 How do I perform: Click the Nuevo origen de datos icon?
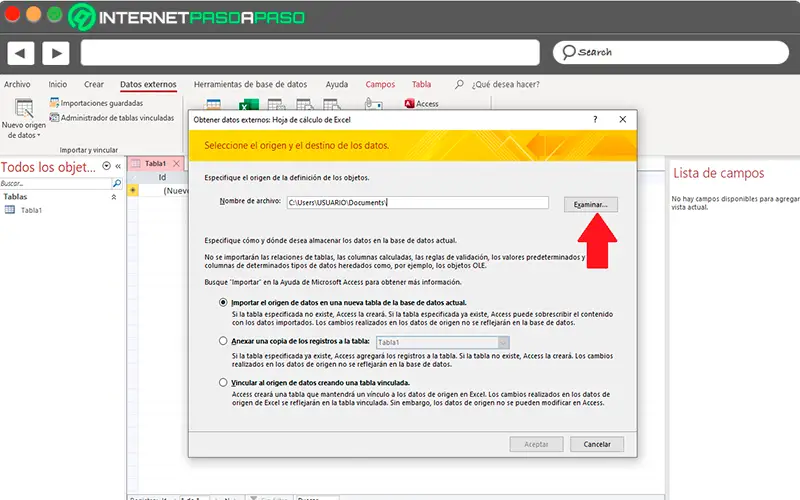[x=24, y=108]
